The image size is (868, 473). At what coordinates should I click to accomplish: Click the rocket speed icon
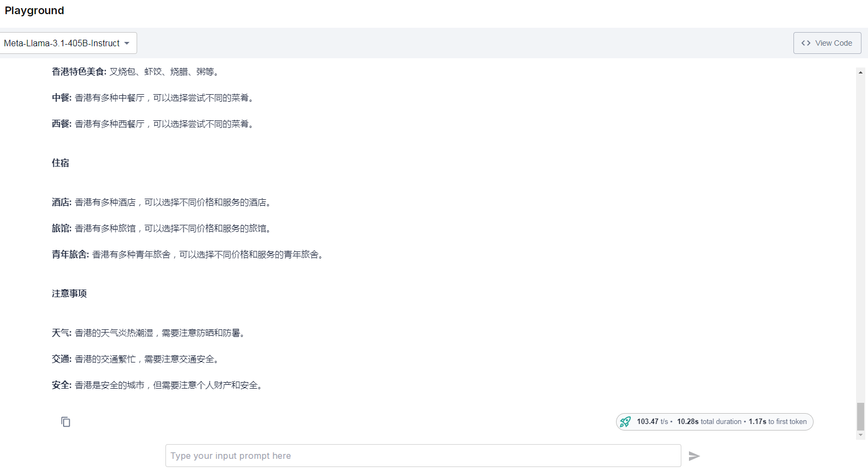click(x=626, y=422)
